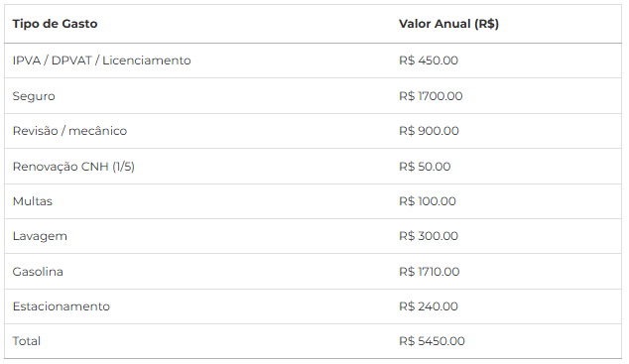Screen dimensions: 629x364
Task: Select the R$ 100.00 value
Action: [428, 201]
